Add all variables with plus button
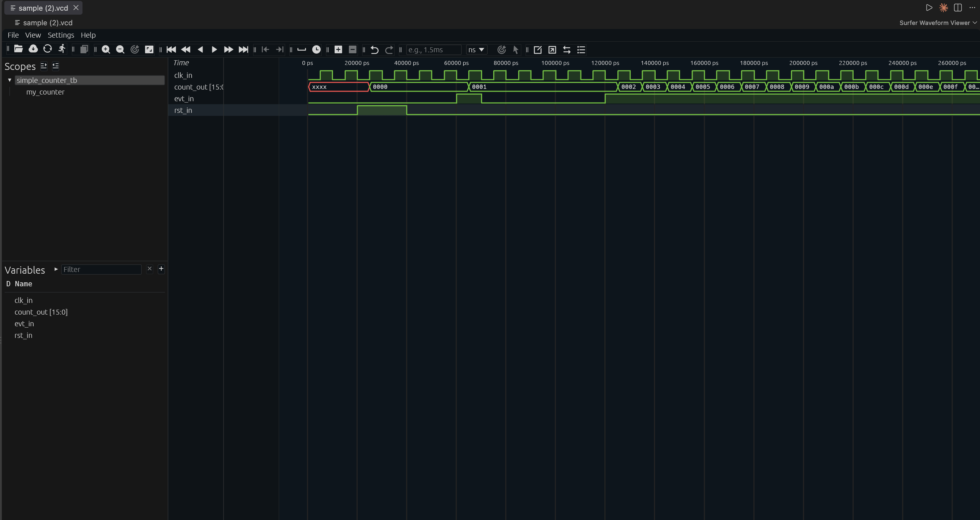The image size is (980, 520). point(161,269)
